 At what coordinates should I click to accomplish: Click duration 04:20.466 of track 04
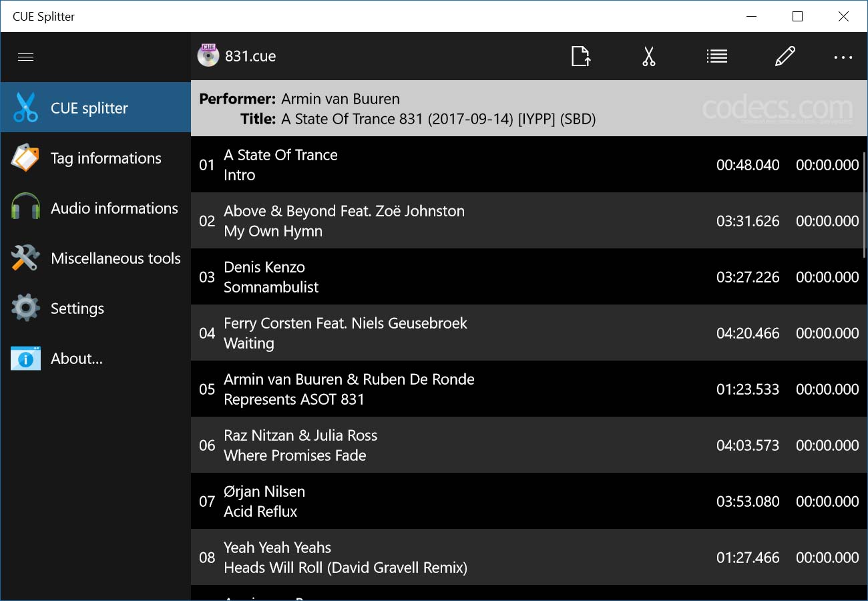coord(748,333)
